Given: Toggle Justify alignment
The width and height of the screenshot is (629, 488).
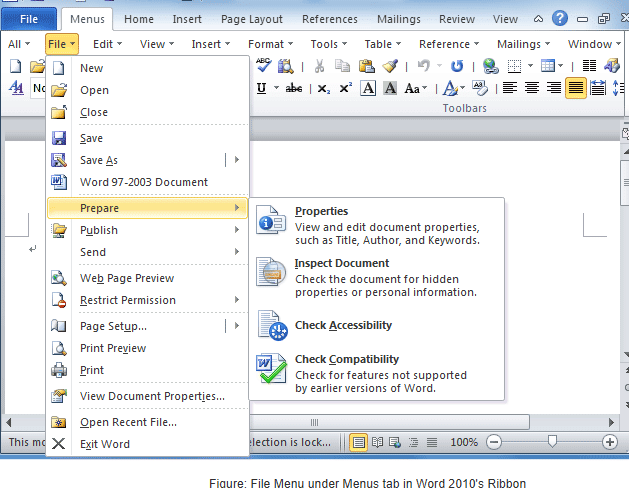Looking at the screenshot, I should pyautogui.click(x=576, y=88).
